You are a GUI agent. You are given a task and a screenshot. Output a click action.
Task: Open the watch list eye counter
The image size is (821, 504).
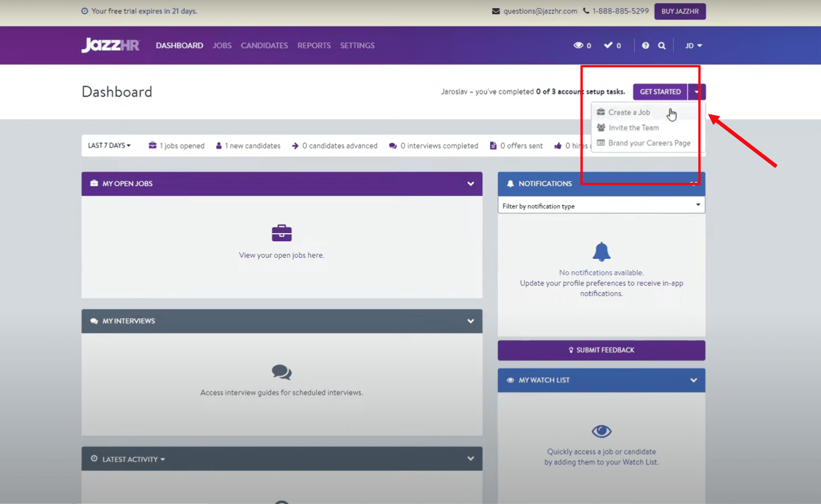pyautogui.click(x=582, y=45)
